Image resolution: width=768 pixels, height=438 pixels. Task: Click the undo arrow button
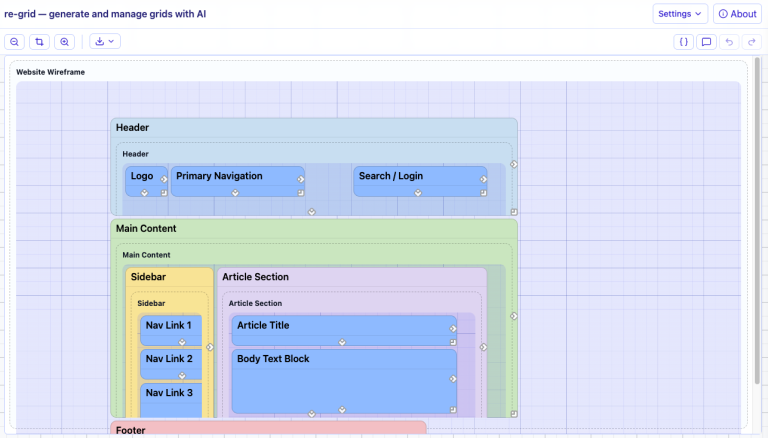point(729,42)
